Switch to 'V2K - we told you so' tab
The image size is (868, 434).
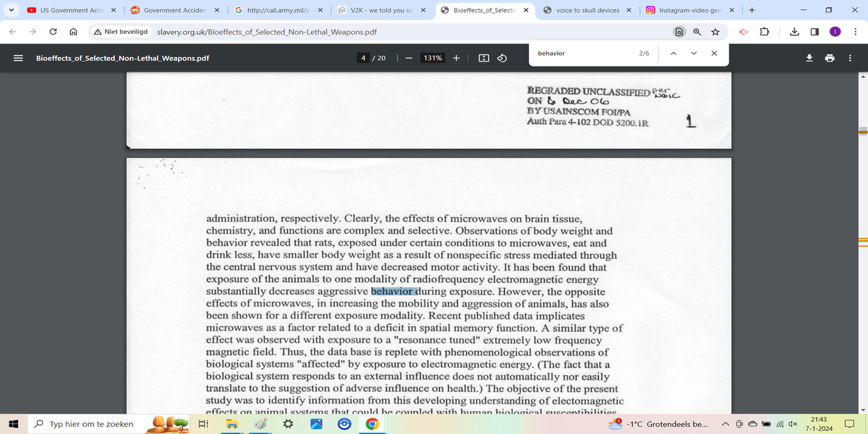381,10
